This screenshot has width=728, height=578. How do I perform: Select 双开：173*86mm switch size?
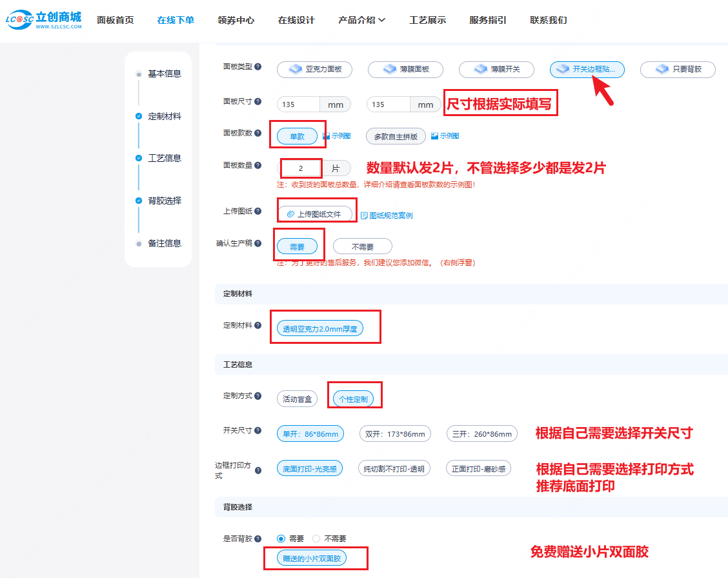pyautogui.click(x=395, y=434)
